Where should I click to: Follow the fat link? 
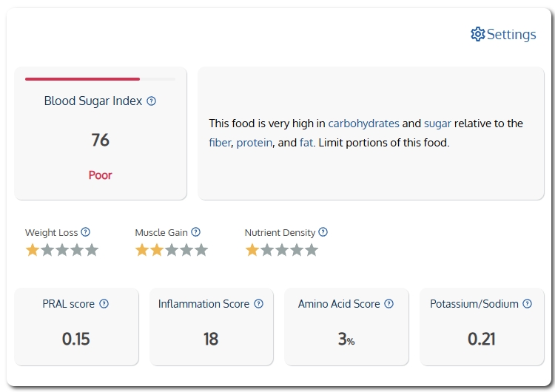[306, 143]
